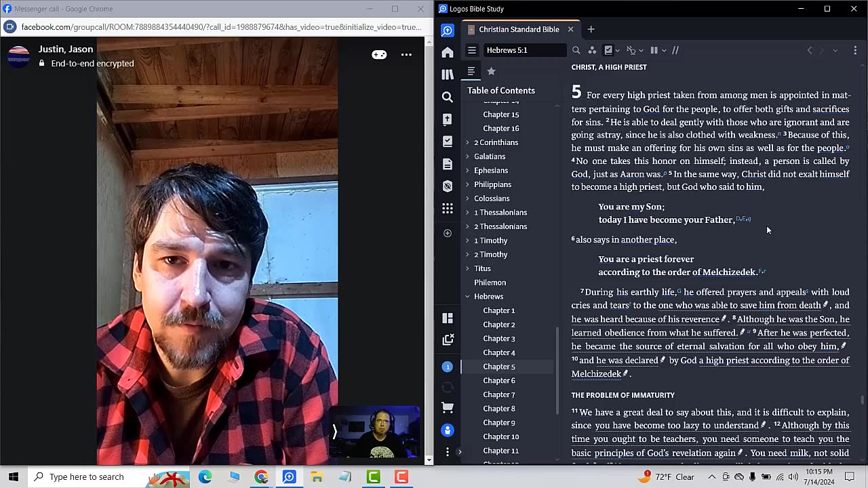The image size is (868, 488).
Task: Open the Logos All Apps grid icon
Action: coord(448,208)
